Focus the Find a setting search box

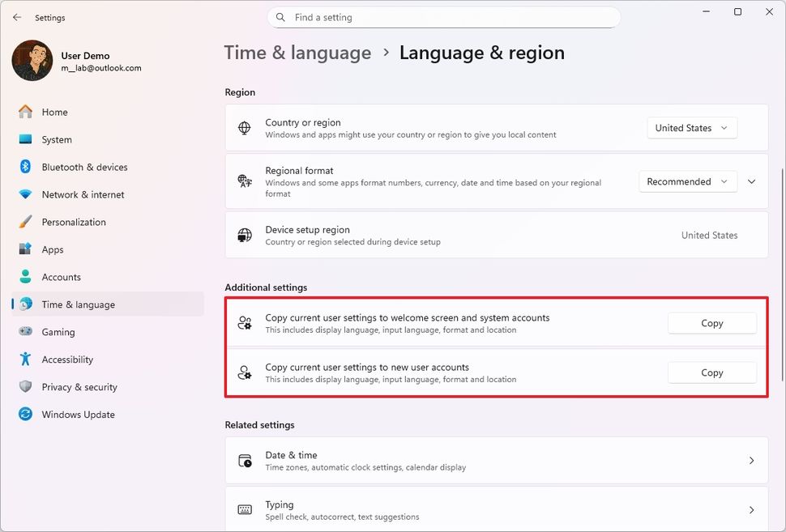tap(444, 17)
